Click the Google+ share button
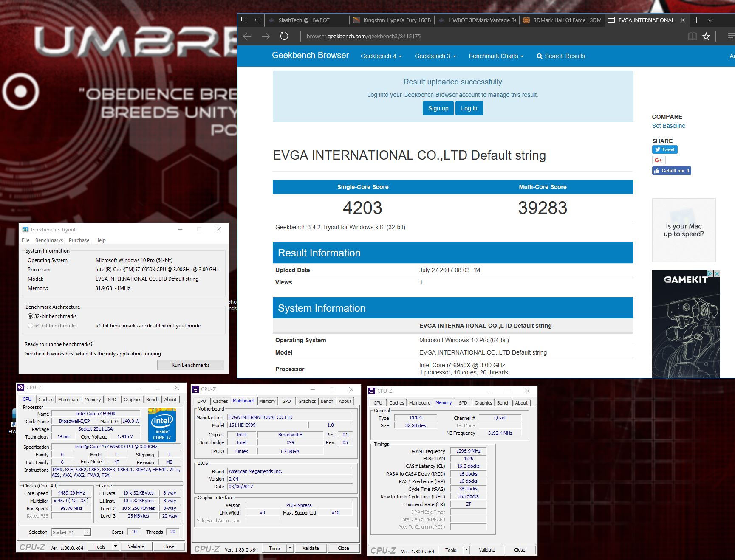Viewport: 735px width, 560px height. tap(659, 160)
